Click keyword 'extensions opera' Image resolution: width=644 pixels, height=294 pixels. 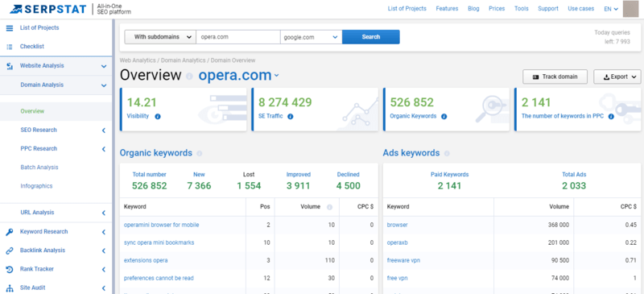(x=146, y=261)
